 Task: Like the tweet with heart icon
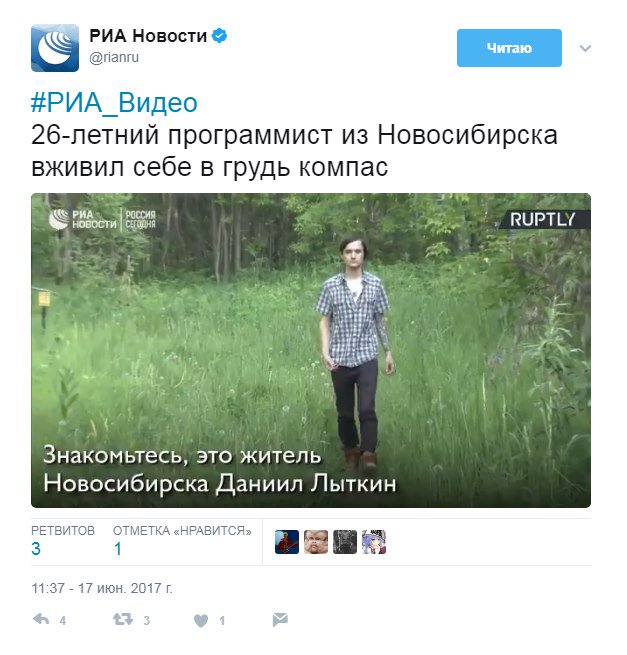point(201,621)
